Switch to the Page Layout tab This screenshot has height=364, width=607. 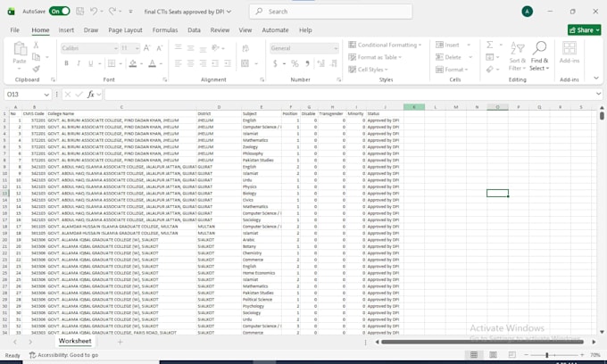[x=125, y=29]
